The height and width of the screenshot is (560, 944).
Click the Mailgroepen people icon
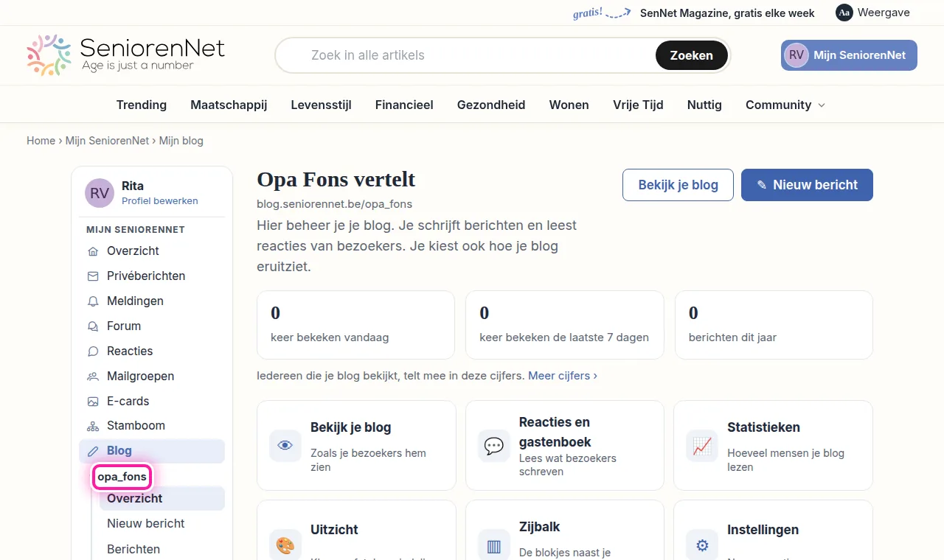(93, 377)
